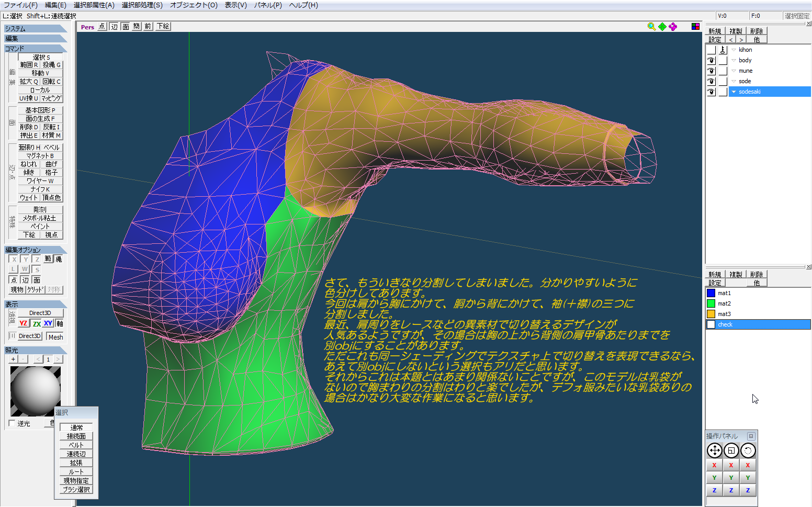Hide the body object via eye icon
812x507 pixels.
(x=711, y=60)
